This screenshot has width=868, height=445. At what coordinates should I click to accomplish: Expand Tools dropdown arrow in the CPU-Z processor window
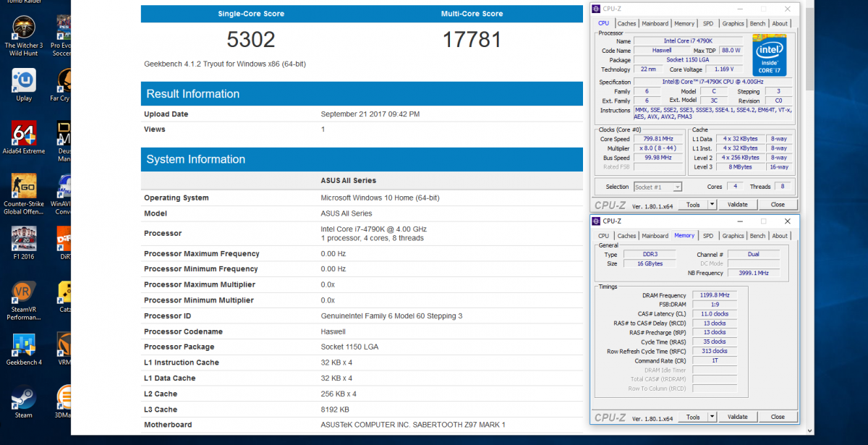click(712, 205)
